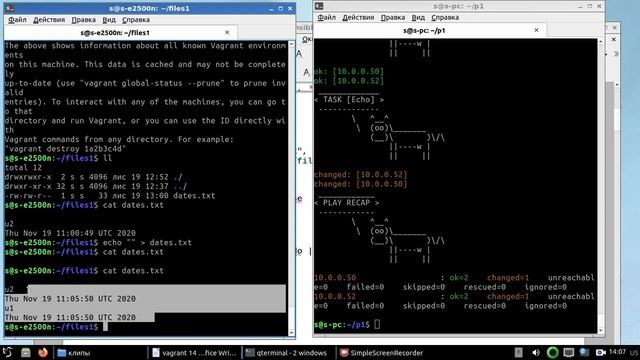Open Файл menu in p1 terminal window
Viewport: 640px width, 360px height.
pos(327,18)
